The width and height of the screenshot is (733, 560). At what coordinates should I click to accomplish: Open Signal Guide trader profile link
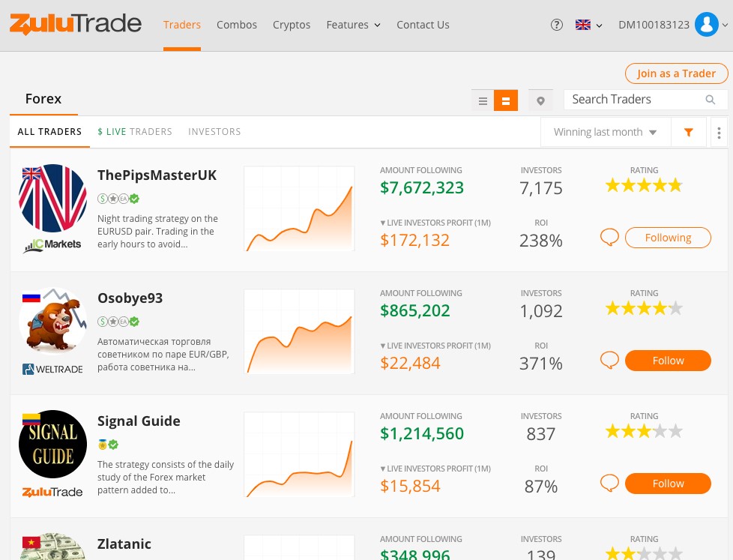click(x=139, y=421)
